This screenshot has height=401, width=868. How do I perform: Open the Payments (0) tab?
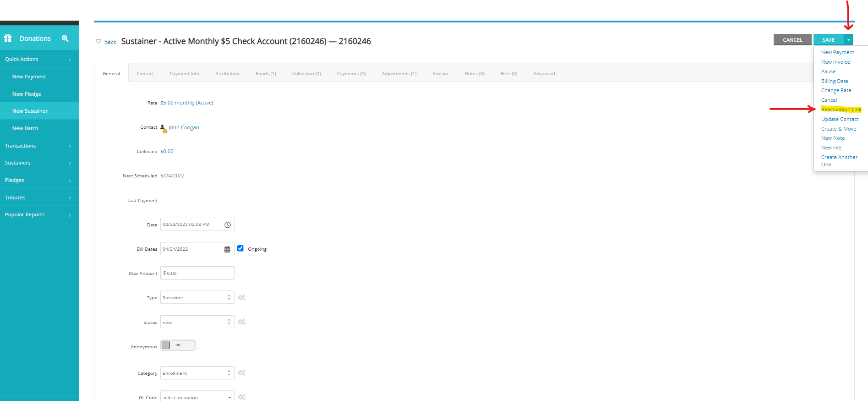[x=351, y=73]
